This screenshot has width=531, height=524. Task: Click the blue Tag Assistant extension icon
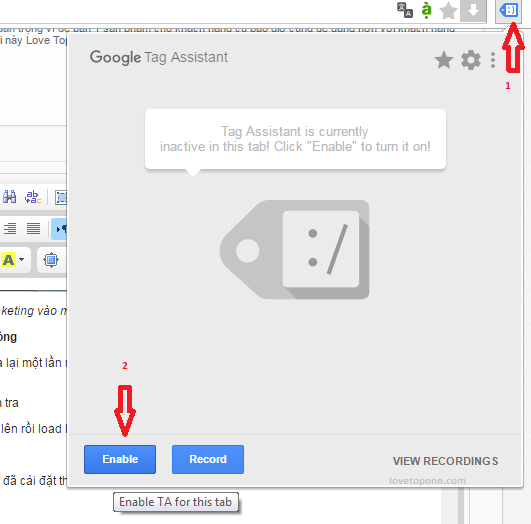coord(509,10)
